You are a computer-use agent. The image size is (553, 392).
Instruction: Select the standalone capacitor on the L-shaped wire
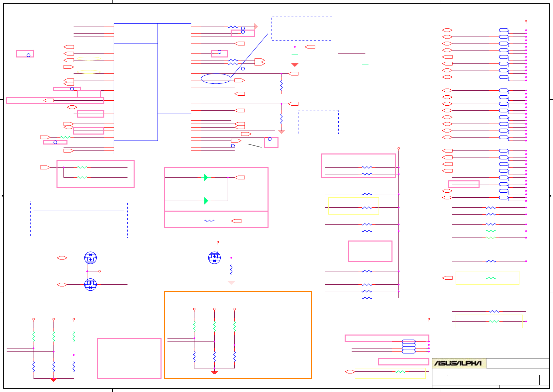pos(365,65)
